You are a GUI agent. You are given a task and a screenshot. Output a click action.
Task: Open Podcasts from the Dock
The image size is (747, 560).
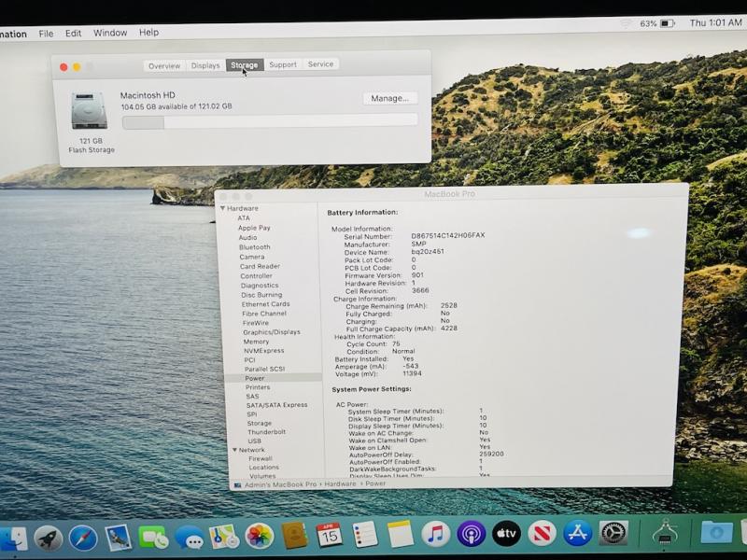472,534
